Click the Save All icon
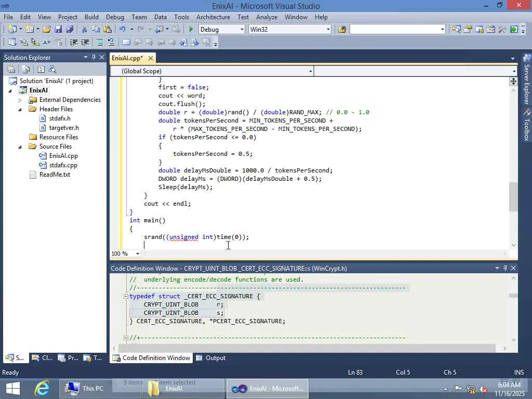 click(x=70, y=29)
